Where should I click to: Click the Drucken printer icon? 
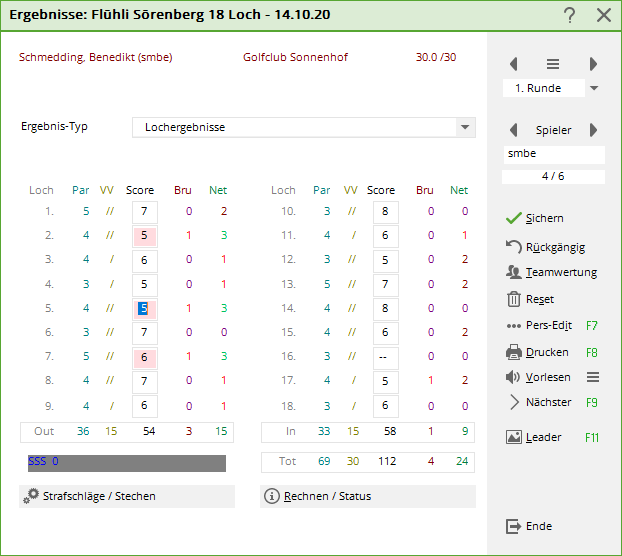[x=514, y=352]
